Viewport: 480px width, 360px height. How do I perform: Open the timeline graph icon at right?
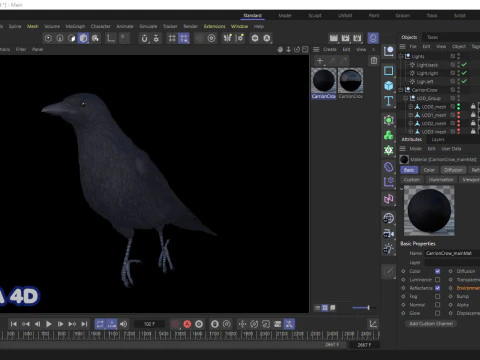(x=373, y=324)
